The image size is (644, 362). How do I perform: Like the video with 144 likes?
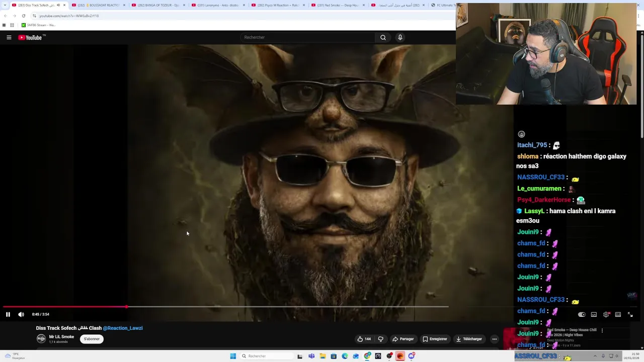364,339
